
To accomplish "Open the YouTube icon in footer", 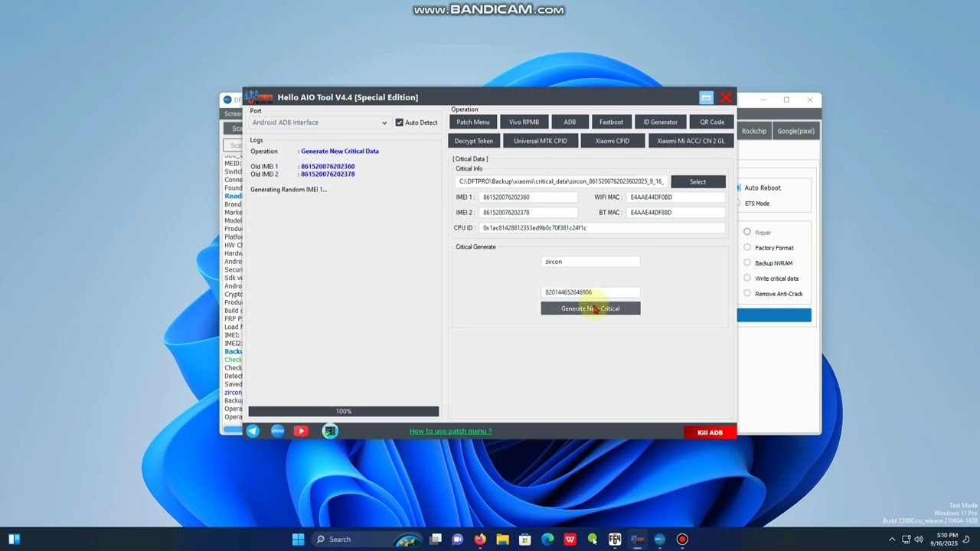I will 301,431.
